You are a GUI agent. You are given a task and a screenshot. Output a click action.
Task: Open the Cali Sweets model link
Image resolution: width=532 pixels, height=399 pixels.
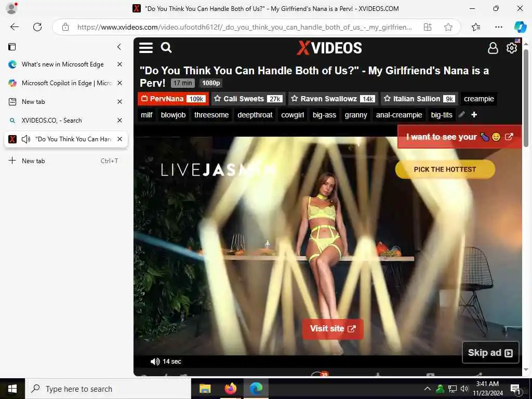[249, 99]
